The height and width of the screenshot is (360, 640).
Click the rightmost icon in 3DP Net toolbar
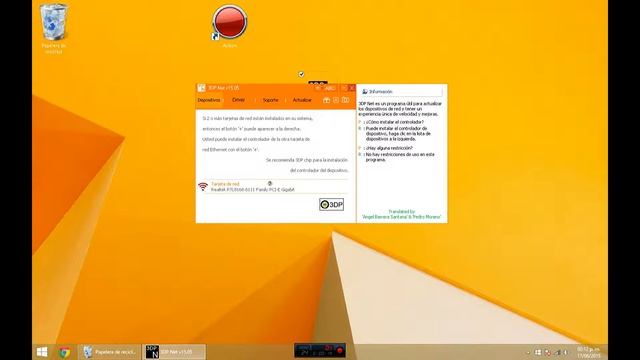pos(345,100)
